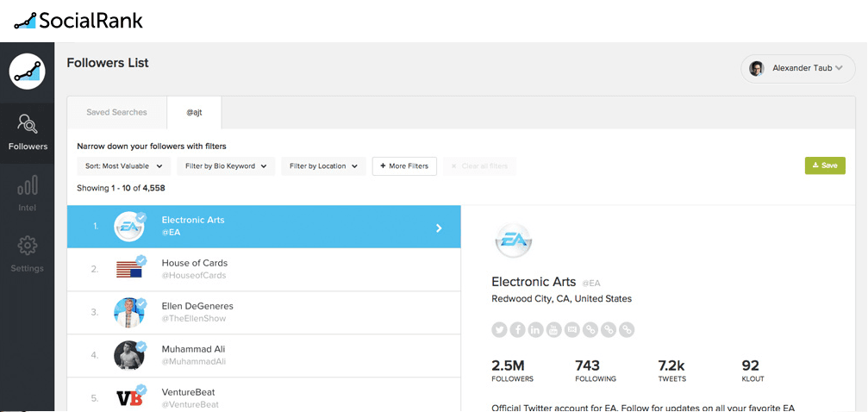Expand the Electronic Arts row chevron arrow
The image size is (868, 412).
tap(439, 228)
